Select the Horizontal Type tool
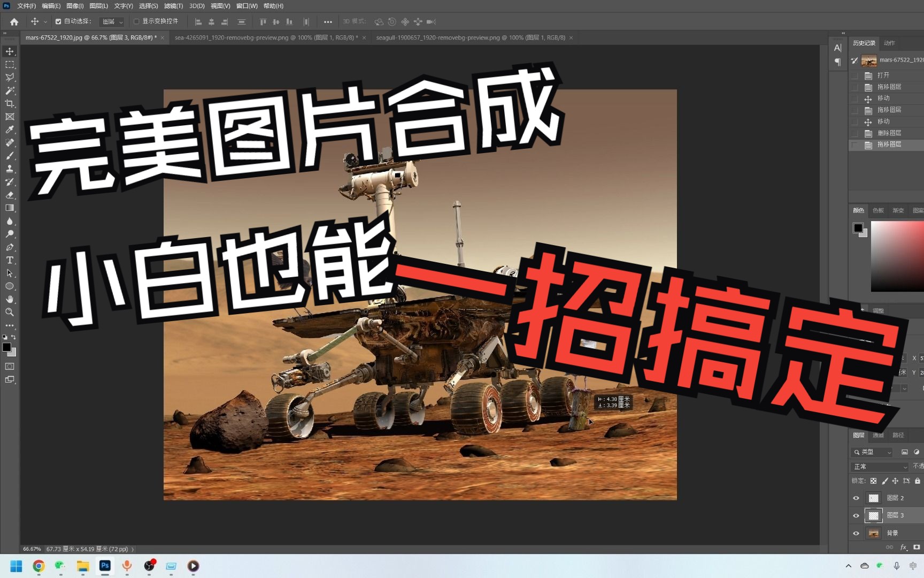 tap(10, 261)
